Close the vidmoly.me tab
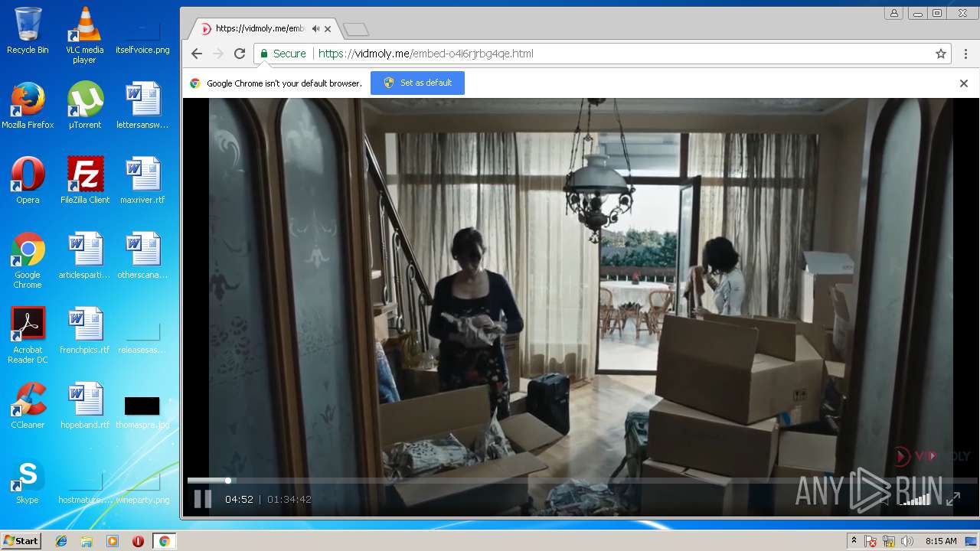This screenshot has width=980, height=551. (x=328, y=29)
